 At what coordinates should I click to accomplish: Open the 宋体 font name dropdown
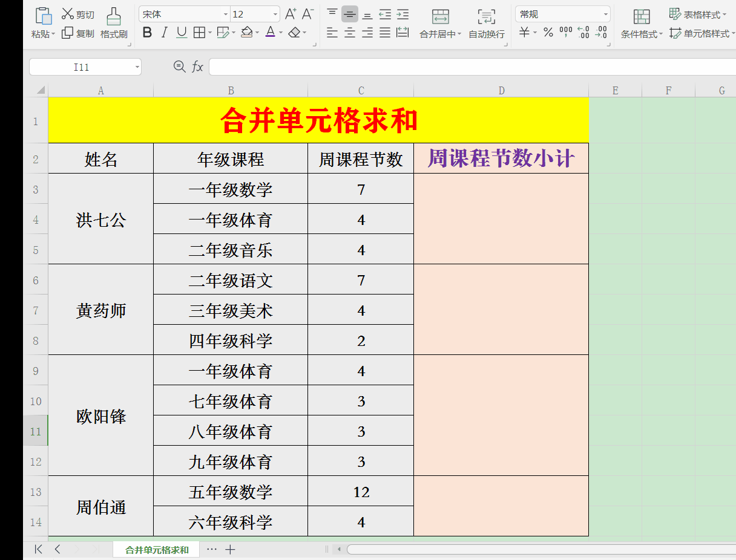coord(226,15)
